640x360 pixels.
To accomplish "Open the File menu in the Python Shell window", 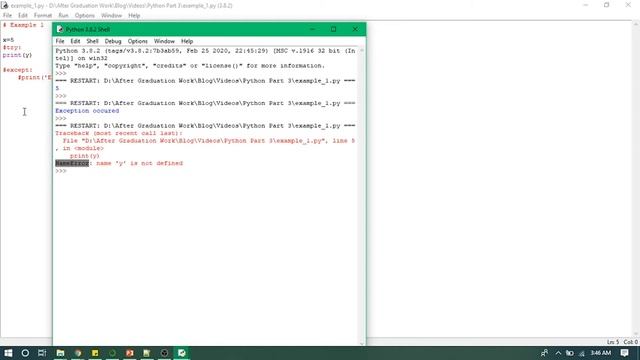I will coord(60,41).
